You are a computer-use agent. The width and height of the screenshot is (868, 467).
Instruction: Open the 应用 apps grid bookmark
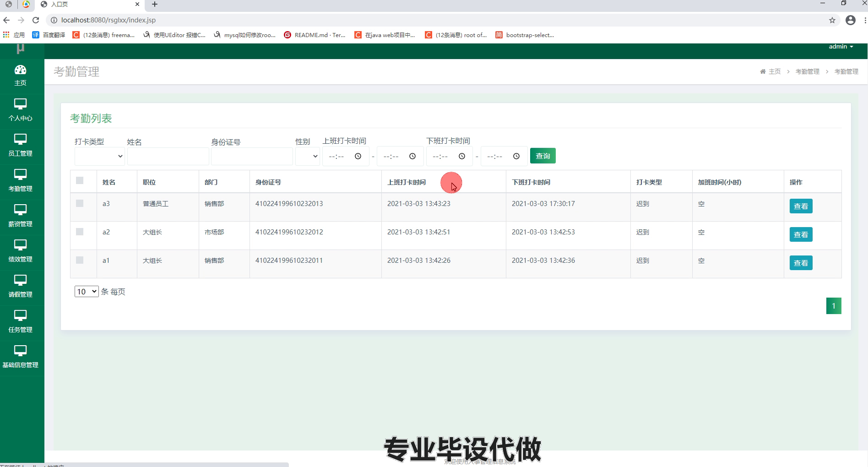[14, 35]
